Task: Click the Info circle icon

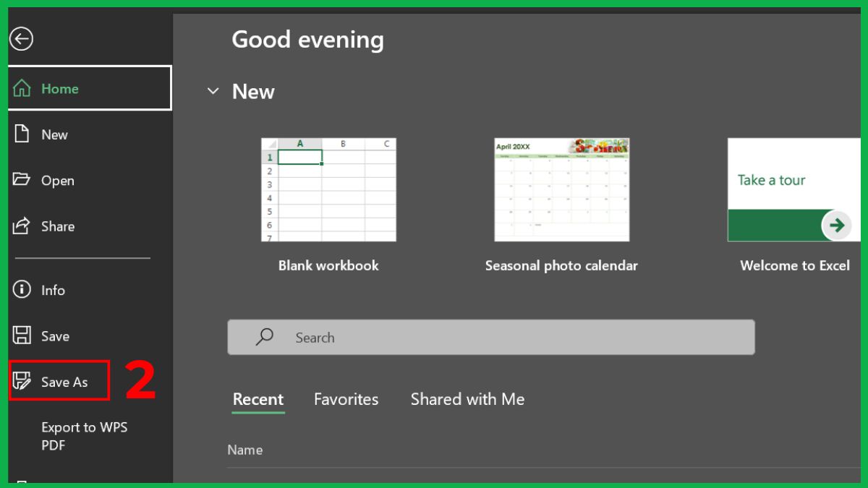Action: (x=22, y=290)
